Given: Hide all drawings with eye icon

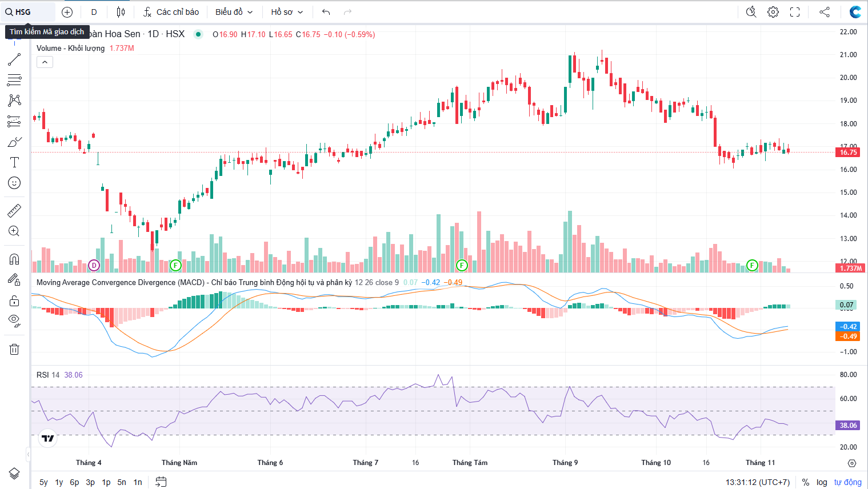Looking at the screenshot, I should coord(14,320).
